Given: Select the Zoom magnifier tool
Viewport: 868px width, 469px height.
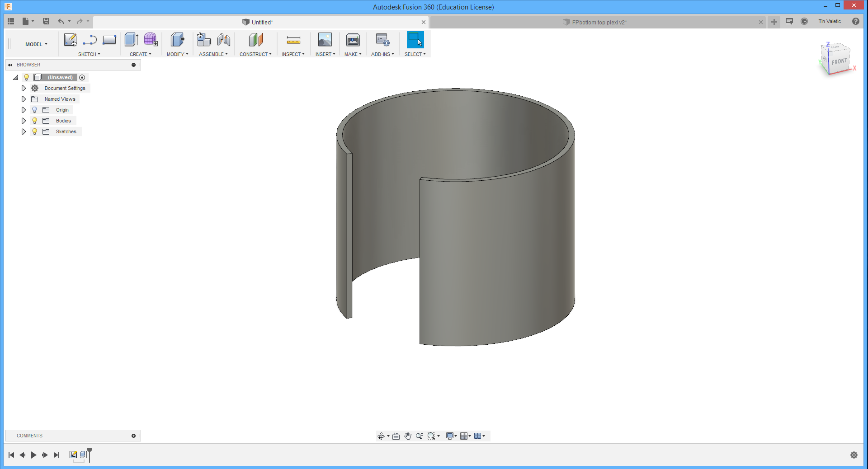Looking at the screenshot, I should (420, 436).
